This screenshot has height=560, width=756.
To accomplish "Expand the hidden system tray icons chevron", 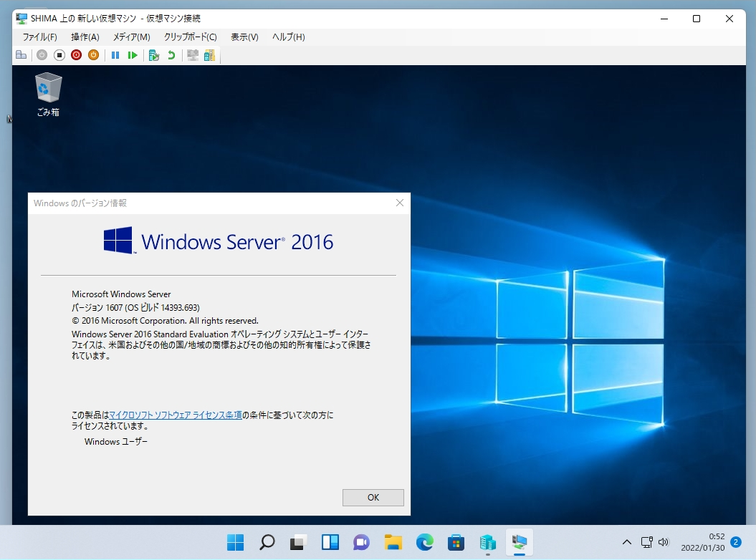I will pyautogui.click(x=627, y=542).
